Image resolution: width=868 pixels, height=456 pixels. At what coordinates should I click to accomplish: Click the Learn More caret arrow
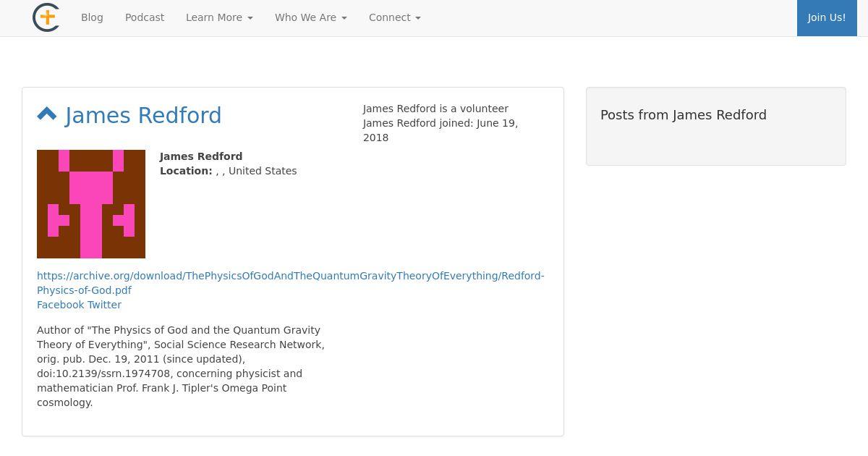250,18
